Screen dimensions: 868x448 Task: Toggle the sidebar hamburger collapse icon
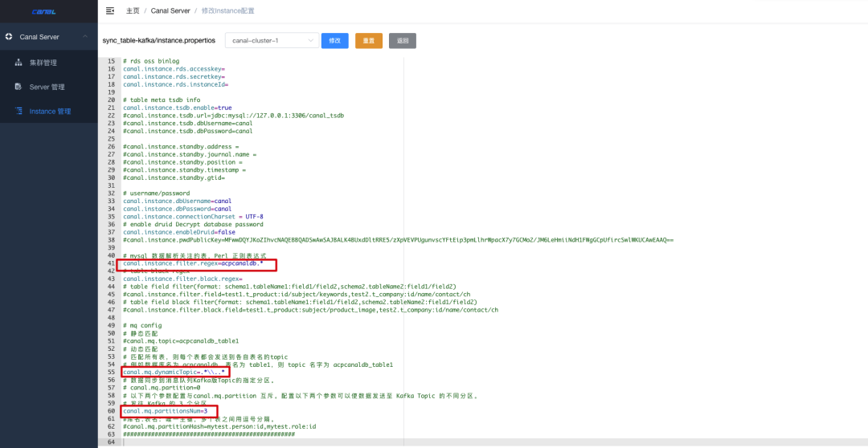pos(109,10)
